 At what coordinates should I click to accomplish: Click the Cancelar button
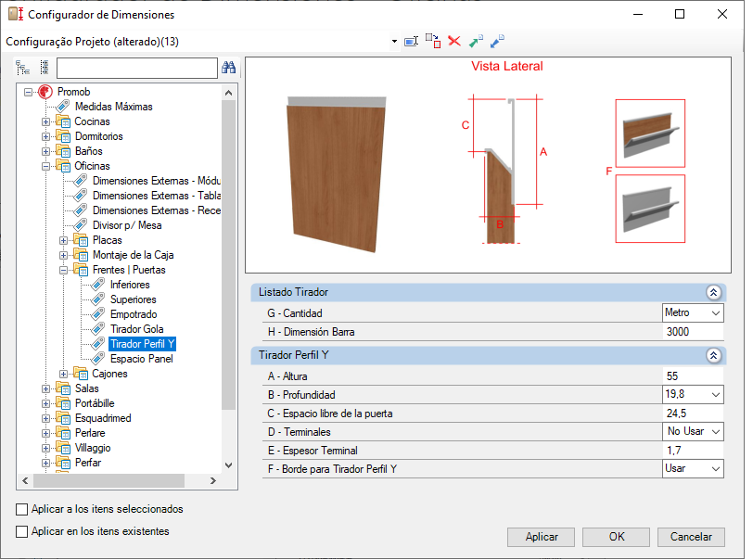click(691, 537)
